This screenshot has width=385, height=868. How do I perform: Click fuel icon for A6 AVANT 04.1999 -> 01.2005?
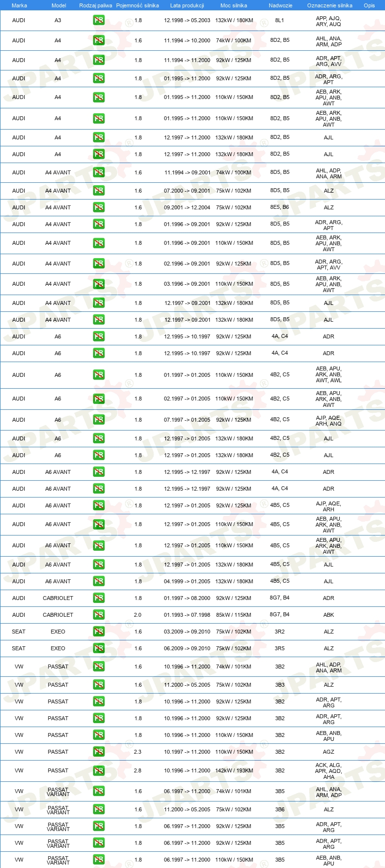click(98, 581)
